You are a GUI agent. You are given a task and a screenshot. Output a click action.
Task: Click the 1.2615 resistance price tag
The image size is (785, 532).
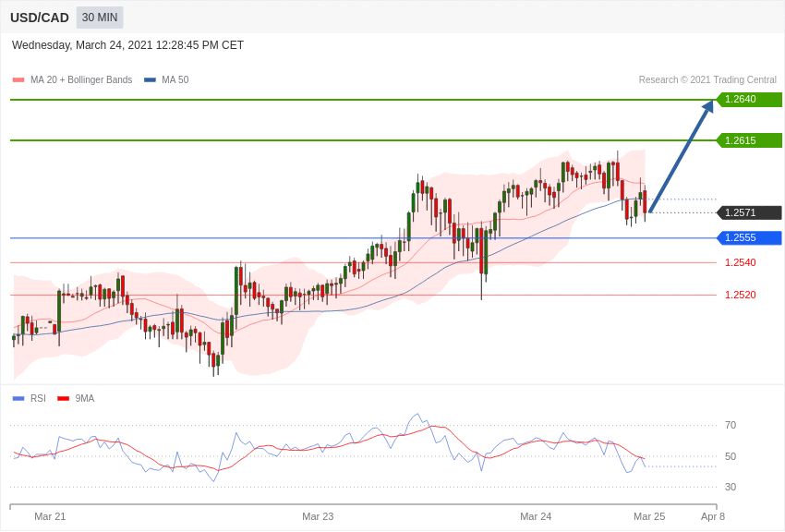pos(749,140)
